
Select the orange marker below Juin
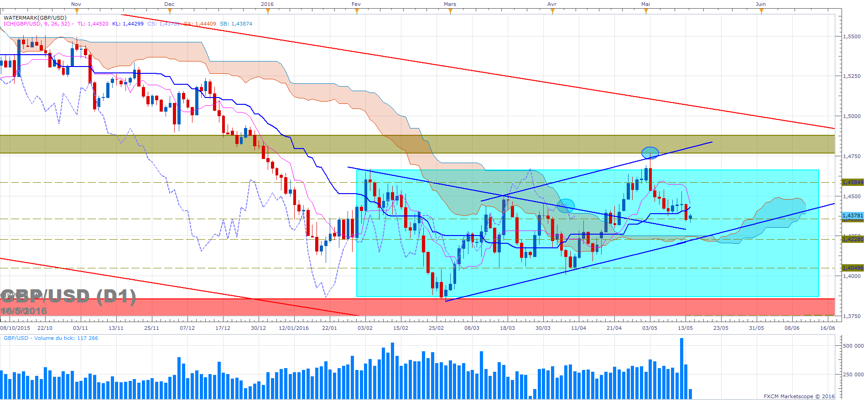761,11
